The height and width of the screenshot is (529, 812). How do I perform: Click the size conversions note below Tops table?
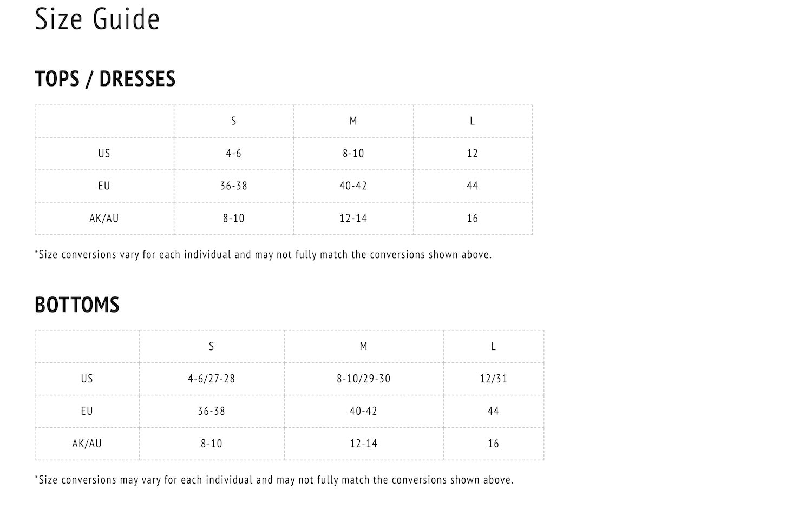pos(263,255)
